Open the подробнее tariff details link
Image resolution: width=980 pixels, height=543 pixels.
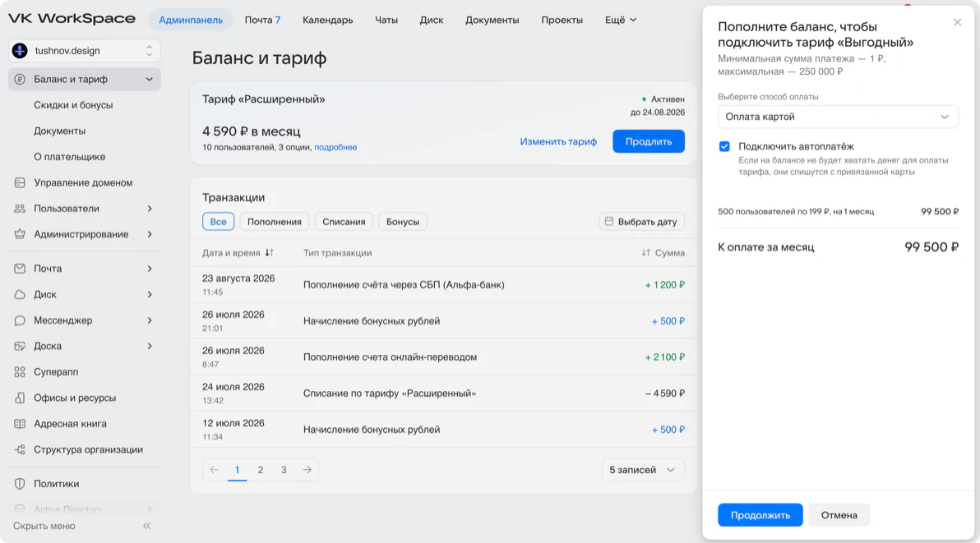click(335, 147)
